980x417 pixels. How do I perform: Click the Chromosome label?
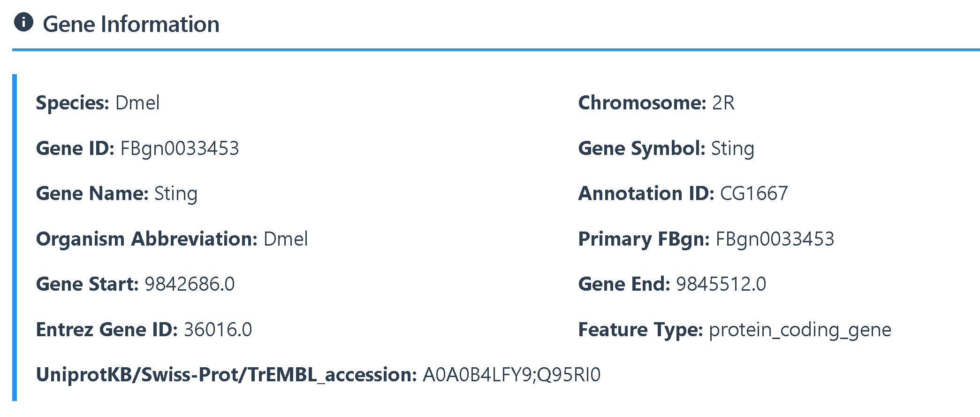coord(642,103)
